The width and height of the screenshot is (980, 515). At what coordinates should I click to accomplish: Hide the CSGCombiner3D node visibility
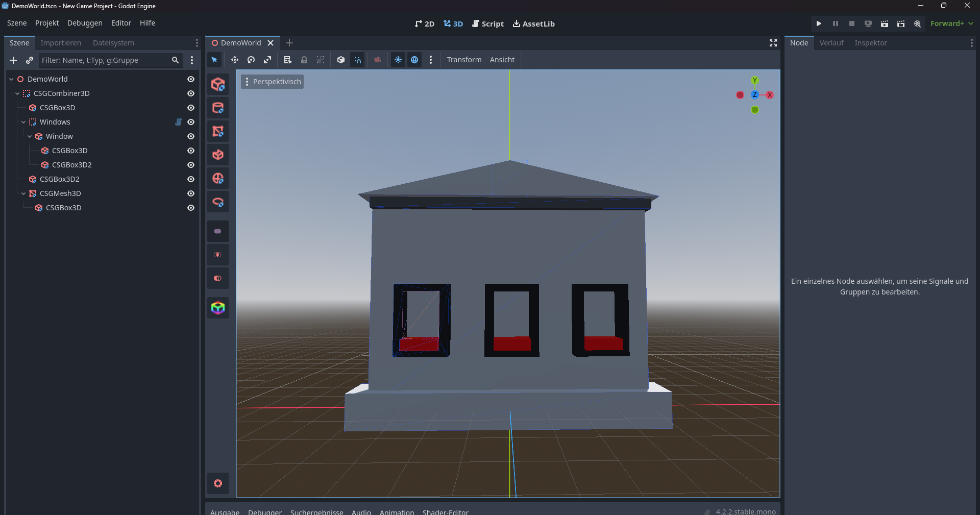pos(191,93)
